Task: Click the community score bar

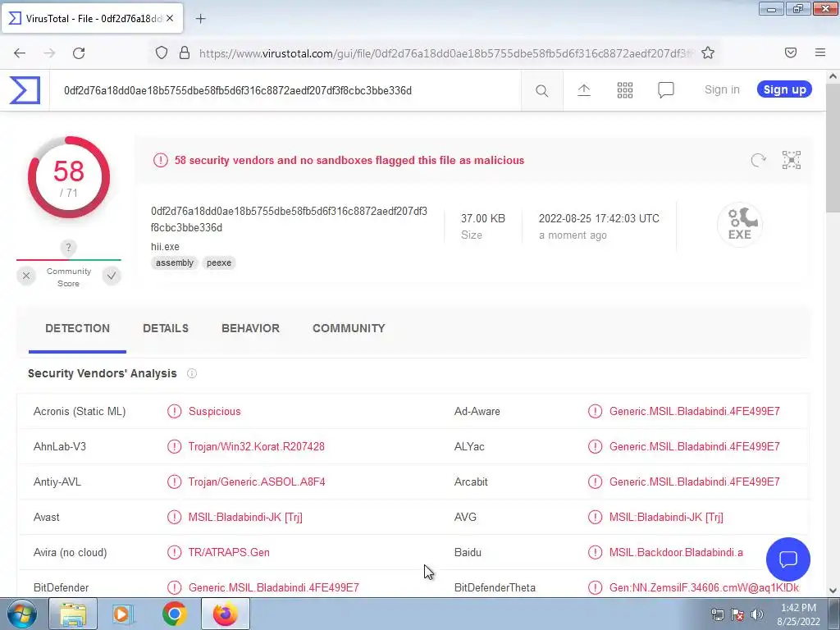Action: tap(69, 260)
